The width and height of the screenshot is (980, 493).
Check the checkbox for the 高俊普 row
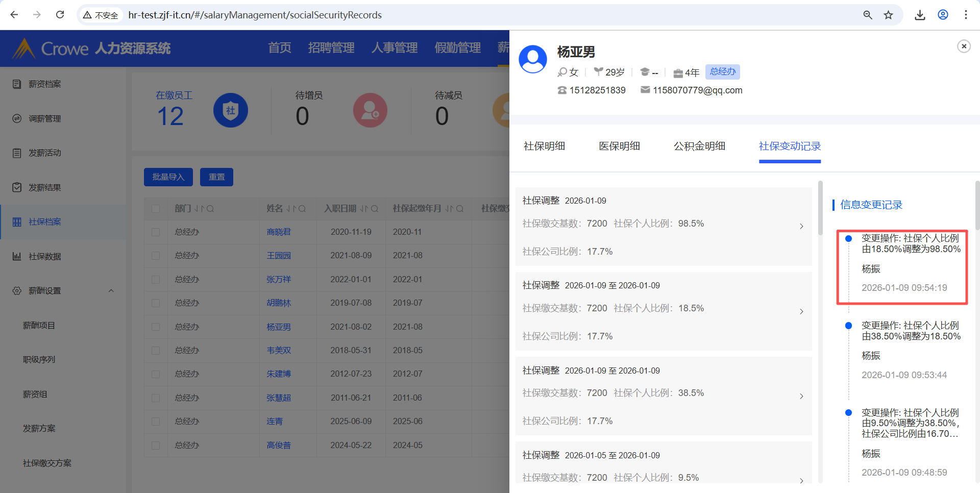[156, 446]
